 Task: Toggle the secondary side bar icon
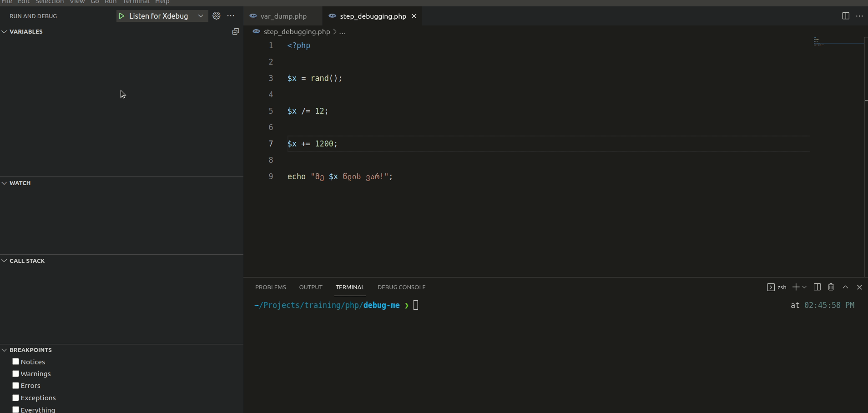tap(845, 16)
